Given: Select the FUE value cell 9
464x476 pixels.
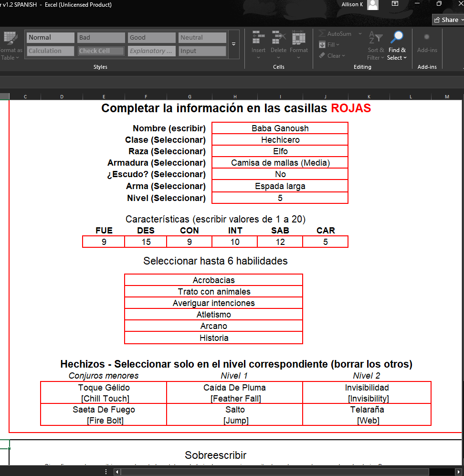Looking at the screenshot, I should [104, 242].
